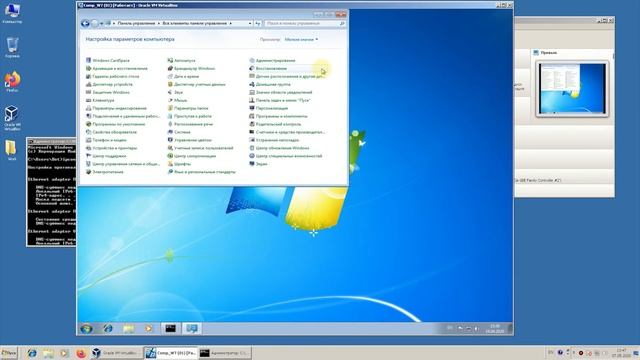Select the Oracle VM VirtualBox desktop icon

[12, 118]
